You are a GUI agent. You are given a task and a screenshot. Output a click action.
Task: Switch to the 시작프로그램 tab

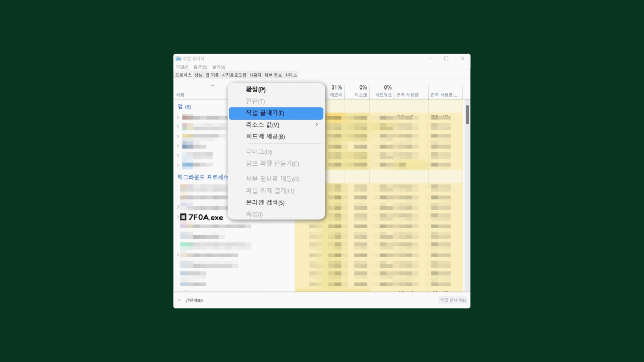[x=234, y=75]
